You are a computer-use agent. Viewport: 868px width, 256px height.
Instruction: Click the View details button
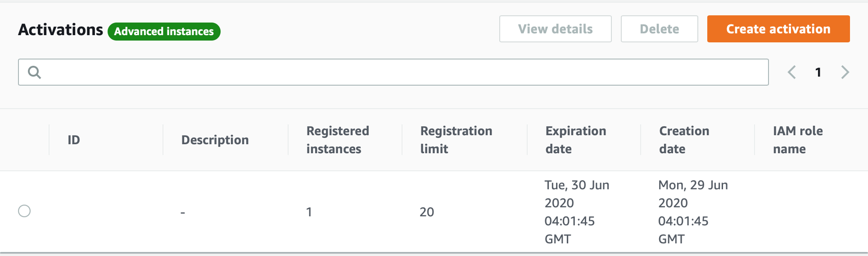tap(555, 29)
